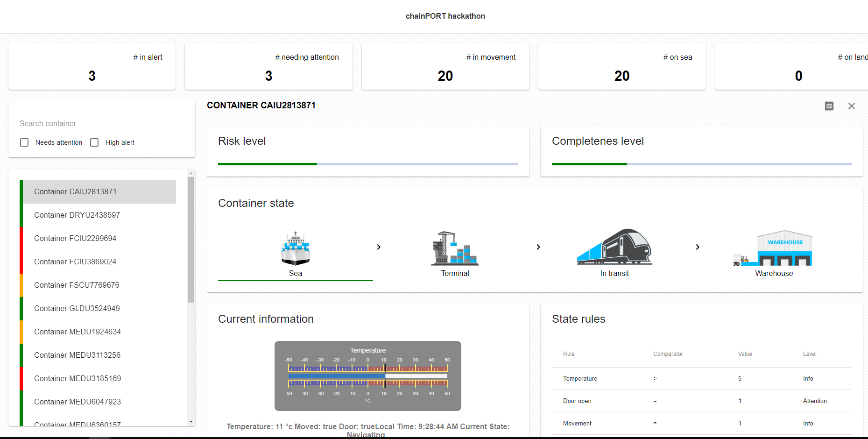The image size is (868, 439).
Task: Enable the High alert filter
Action: click(95, 142)
